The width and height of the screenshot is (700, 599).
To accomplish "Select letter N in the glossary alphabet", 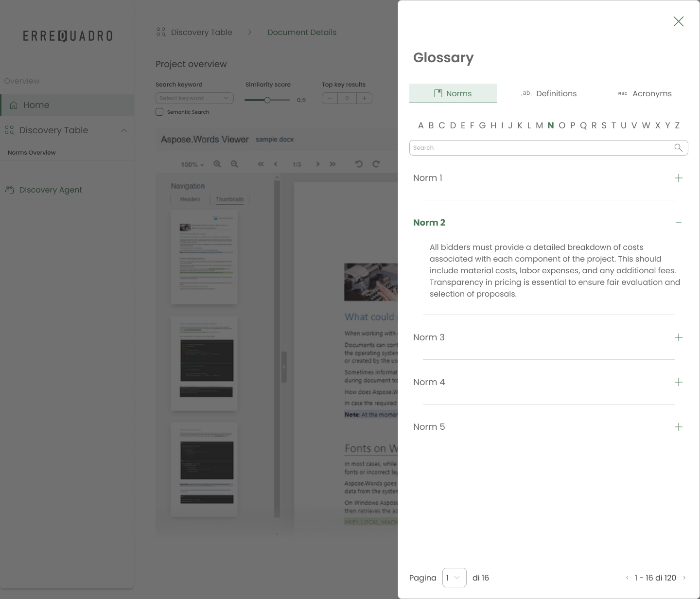I will coord(551,125).
